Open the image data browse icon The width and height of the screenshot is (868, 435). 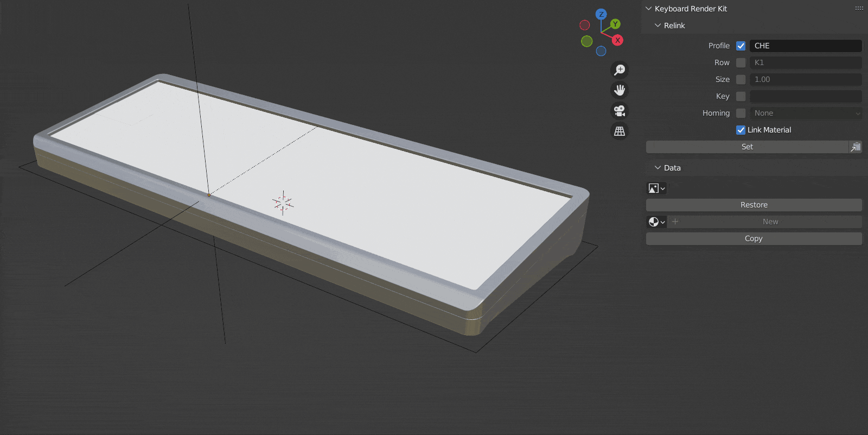pos(656,188)
